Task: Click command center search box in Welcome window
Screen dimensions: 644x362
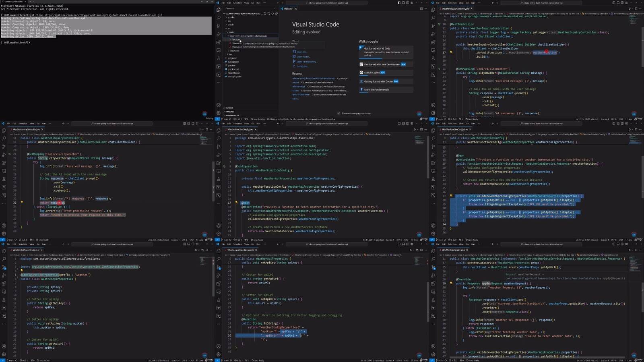Action: [327, 3]
